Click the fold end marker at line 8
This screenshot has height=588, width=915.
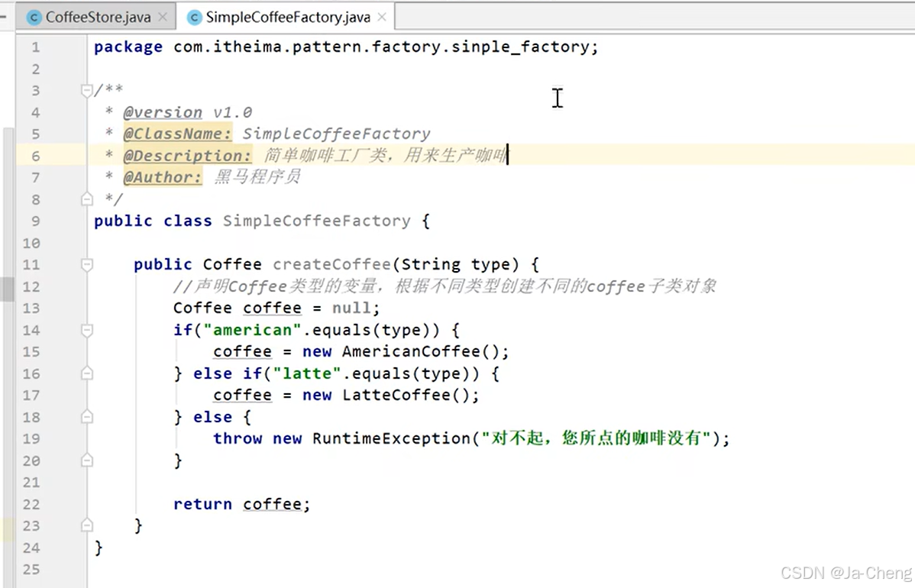pyautogui.click(x=87, y=199)
